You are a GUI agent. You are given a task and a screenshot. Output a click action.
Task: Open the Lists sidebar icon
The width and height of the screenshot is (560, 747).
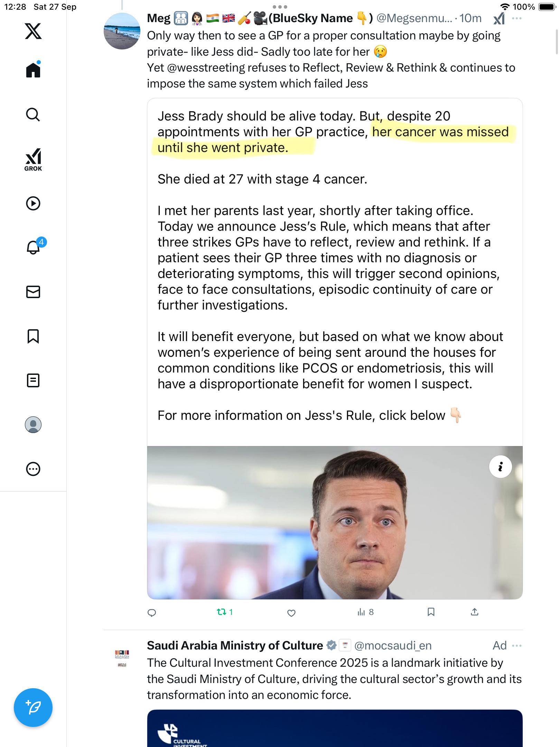pyautogui.click(x=33, y=380)
